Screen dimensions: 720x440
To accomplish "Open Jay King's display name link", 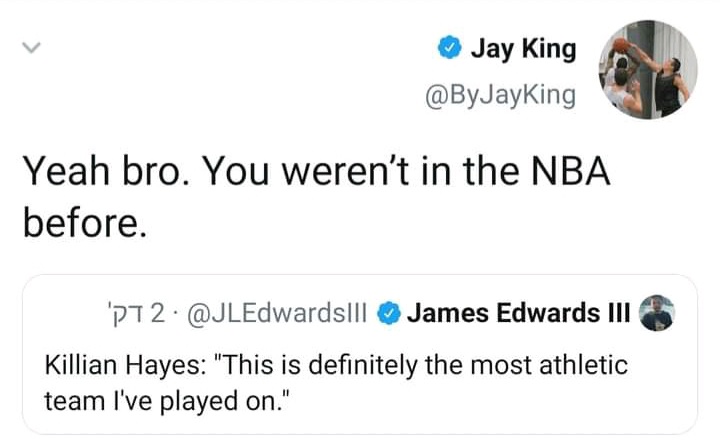I will (x=523, y=48).
